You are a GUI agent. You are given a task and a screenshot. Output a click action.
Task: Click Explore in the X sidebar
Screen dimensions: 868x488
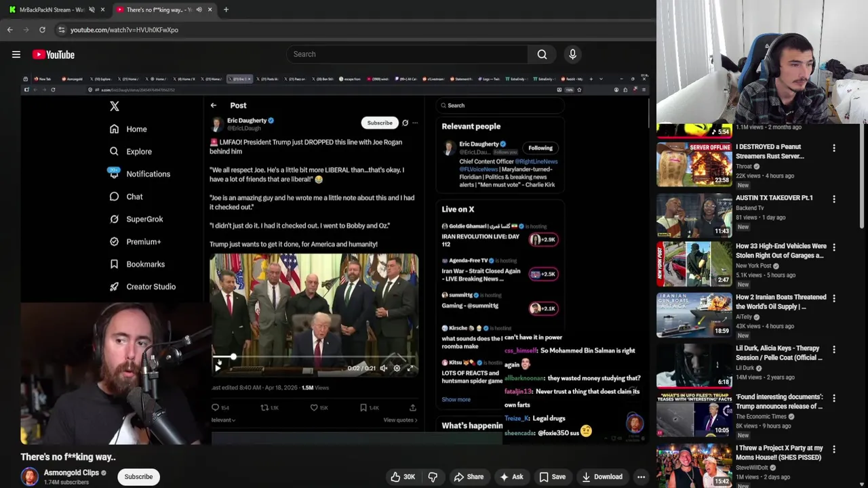point(131,152)
